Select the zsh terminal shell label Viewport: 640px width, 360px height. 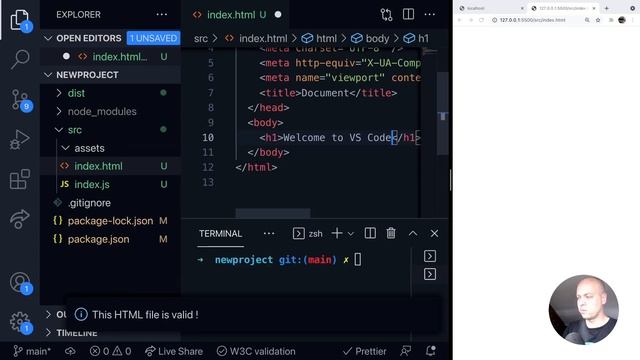[x=308, y=233]
